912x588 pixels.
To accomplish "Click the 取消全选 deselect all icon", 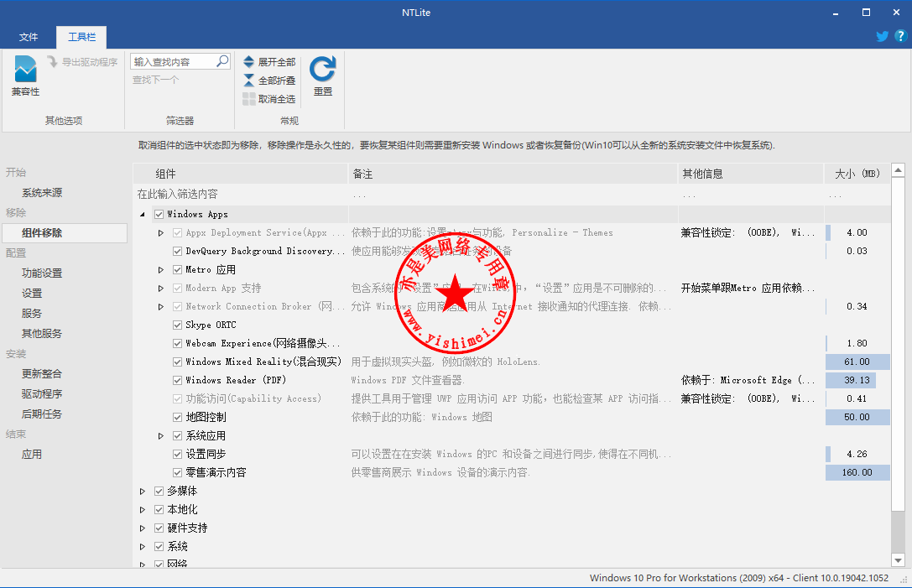I will pyautogui.click(x=249, y=99).
